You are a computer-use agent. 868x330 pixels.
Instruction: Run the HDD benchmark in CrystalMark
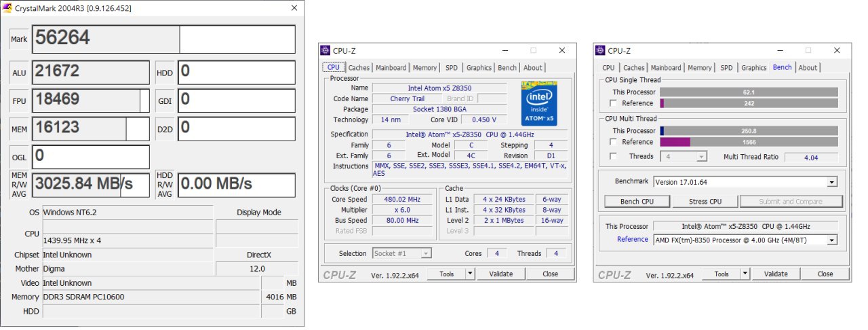[x=165, y=73]
